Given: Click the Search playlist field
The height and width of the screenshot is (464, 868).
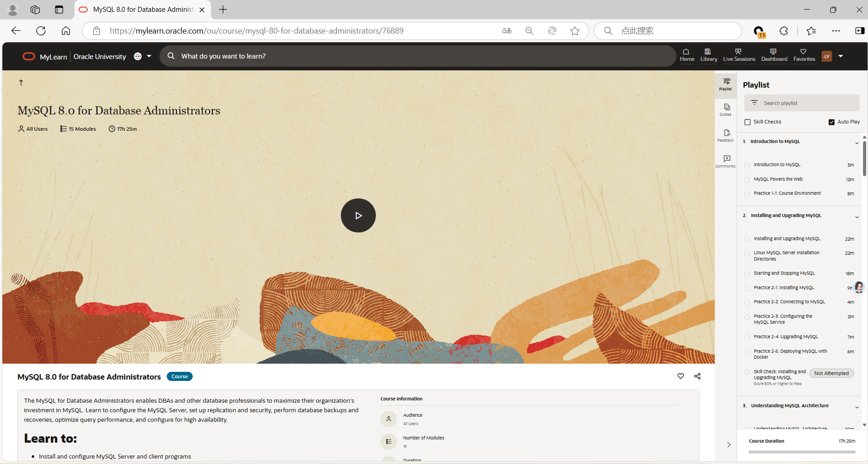Looking at the screenshot, I should pyautogui.click(x=802, y=103).
